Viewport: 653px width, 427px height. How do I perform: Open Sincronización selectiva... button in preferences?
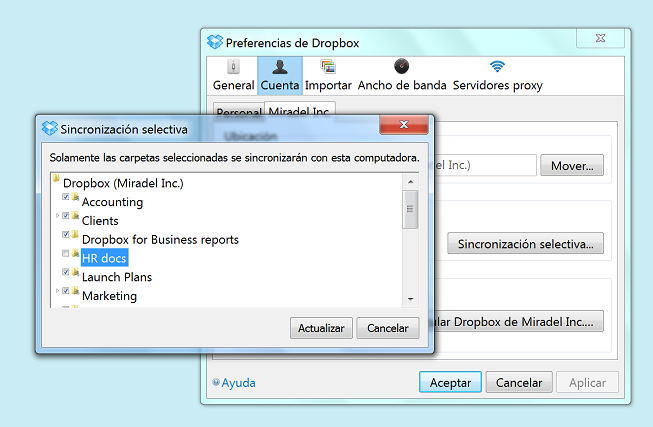click(x=526, y=243)
